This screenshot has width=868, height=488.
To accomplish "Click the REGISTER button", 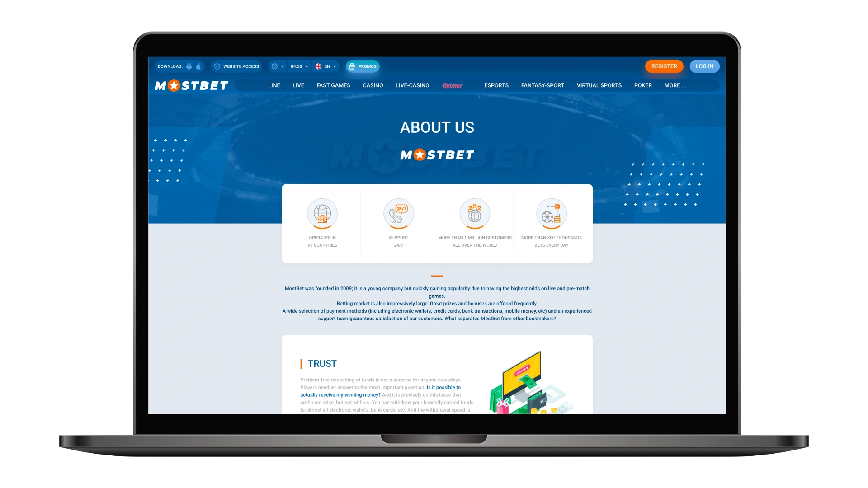I will click(x=664, y=66).
